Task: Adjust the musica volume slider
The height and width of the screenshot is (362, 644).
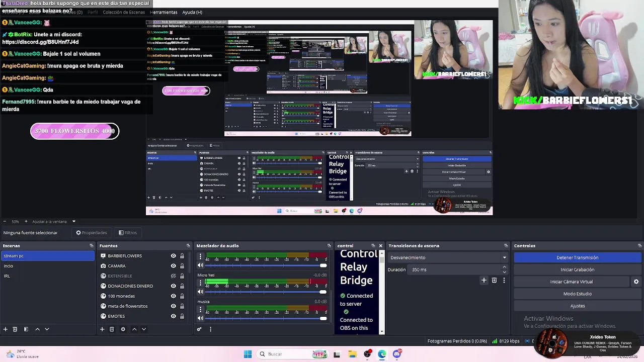Action: tap(267, 318)
